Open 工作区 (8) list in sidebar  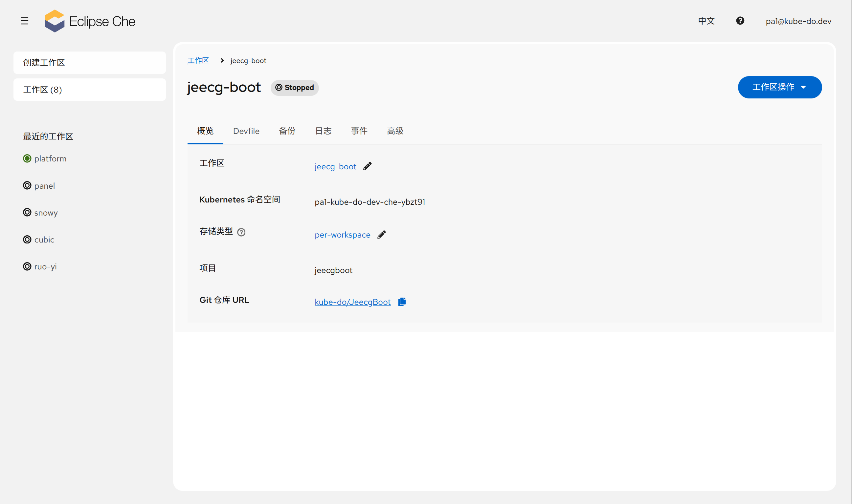click(x=90, y=90)
